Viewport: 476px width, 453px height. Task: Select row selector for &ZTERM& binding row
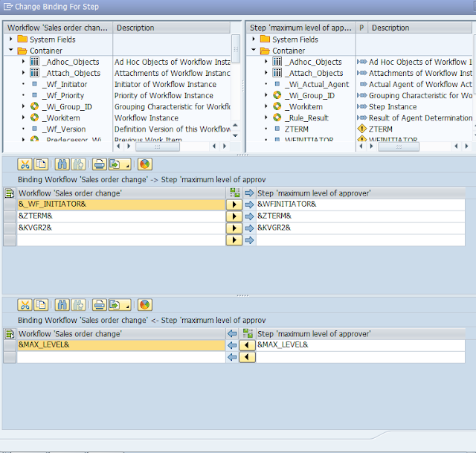10,216
